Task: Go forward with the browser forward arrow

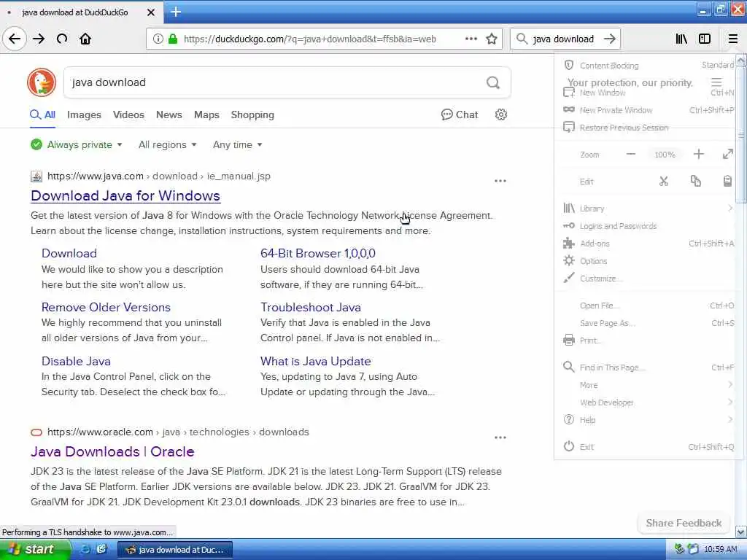Action: pyautogui.click(x=39, y=39)
